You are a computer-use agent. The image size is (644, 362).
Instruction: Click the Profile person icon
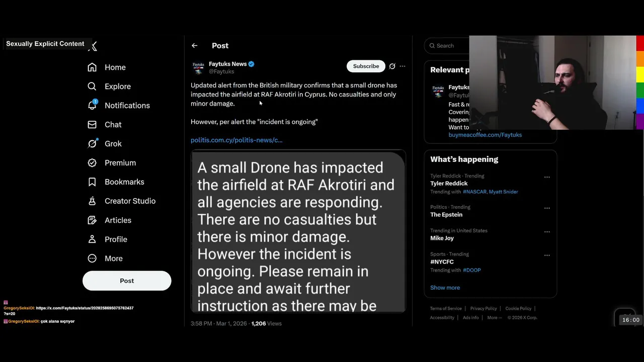pos(92,239)
